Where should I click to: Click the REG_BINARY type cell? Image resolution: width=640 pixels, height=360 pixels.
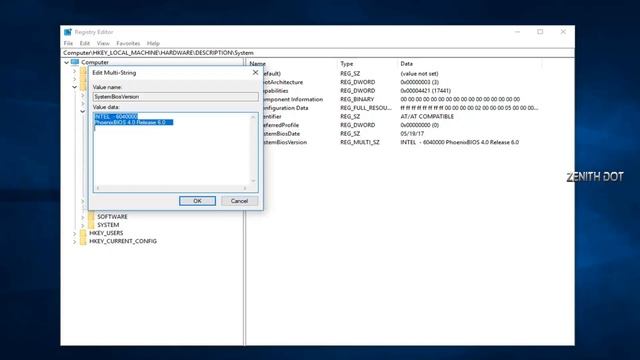click(357, 99)
